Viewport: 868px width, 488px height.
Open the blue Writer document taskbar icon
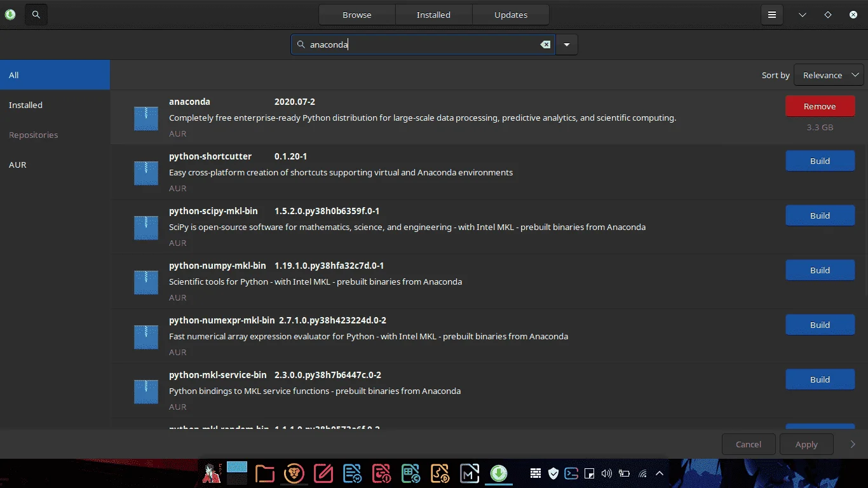tap(353, 473)
